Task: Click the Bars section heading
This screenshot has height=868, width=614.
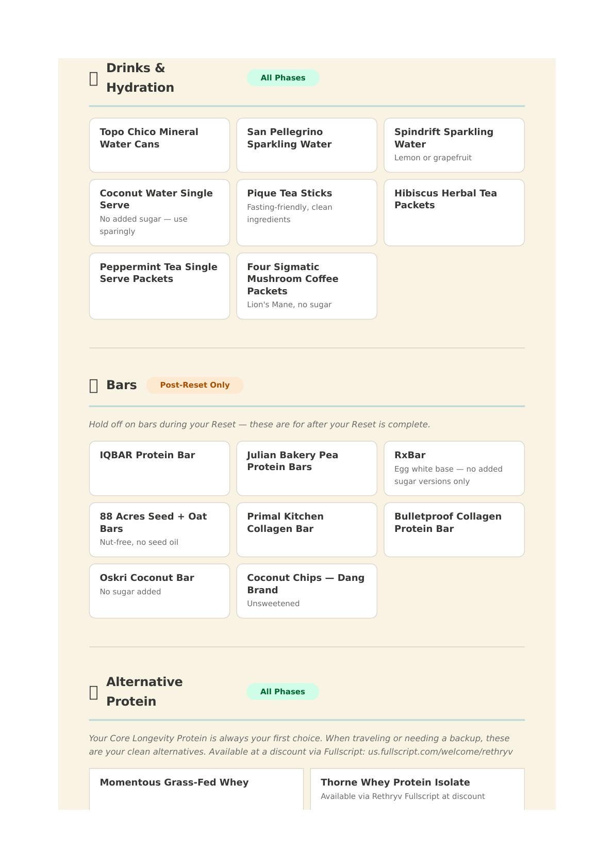Action: (122, 385)
